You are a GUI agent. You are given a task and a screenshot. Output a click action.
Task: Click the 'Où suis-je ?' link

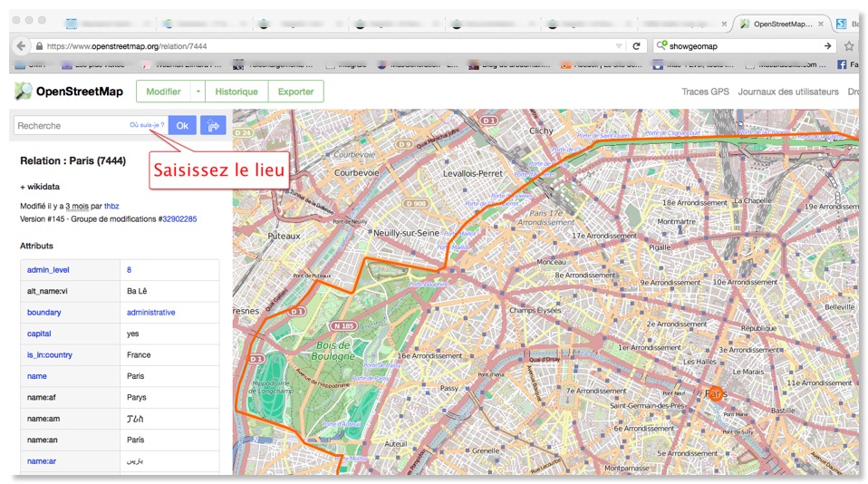coord(146,125)
